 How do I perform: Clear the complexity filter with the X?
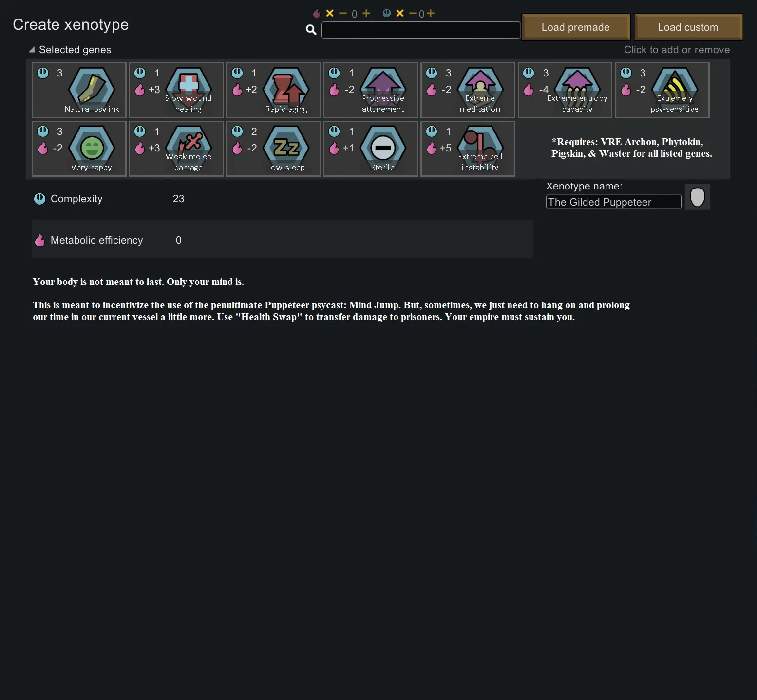click(x=400, y=14)
